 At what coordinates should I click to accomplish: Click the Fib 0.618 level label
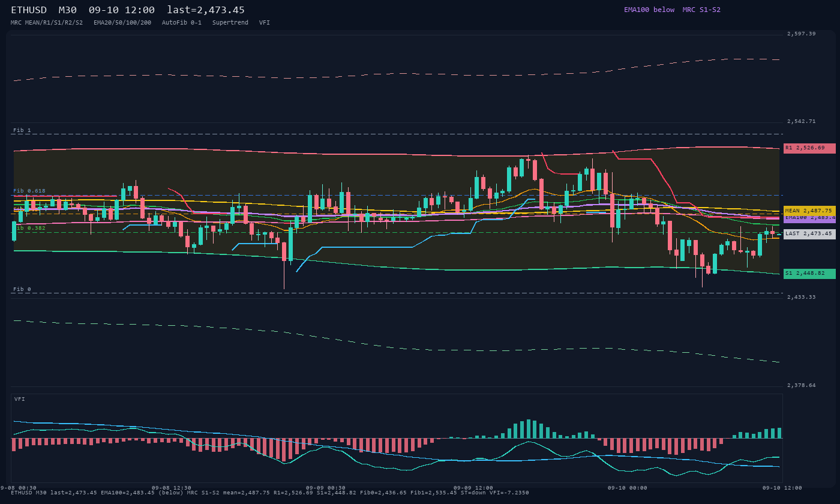[x=29, y=191]
